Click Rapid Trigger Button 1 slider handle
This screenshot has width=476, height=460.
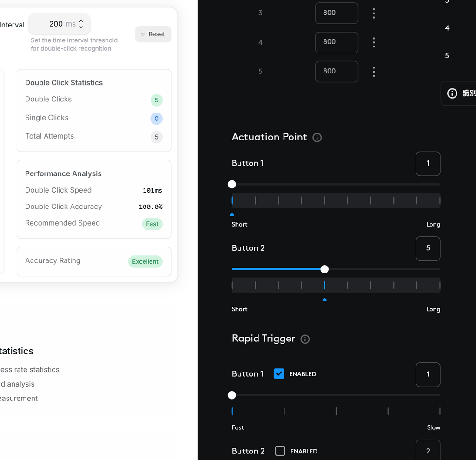pyautogui.click(x=232, y=395)
